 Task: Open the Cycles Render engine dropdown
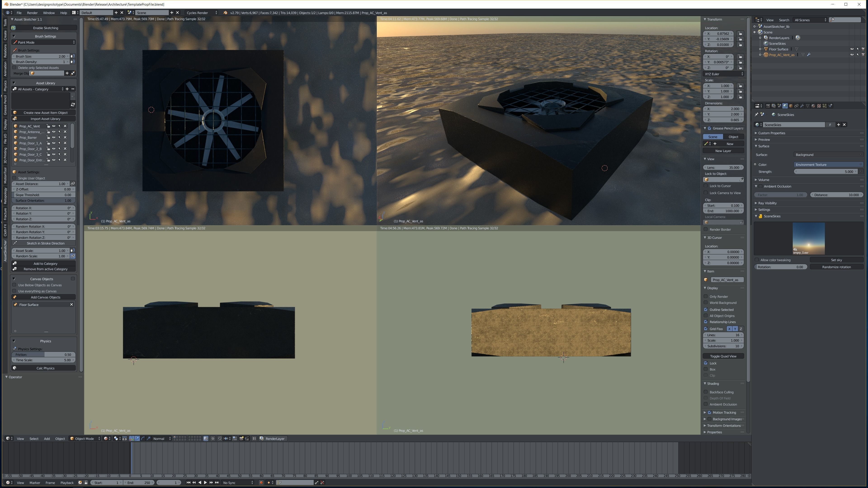pos(201,13)
